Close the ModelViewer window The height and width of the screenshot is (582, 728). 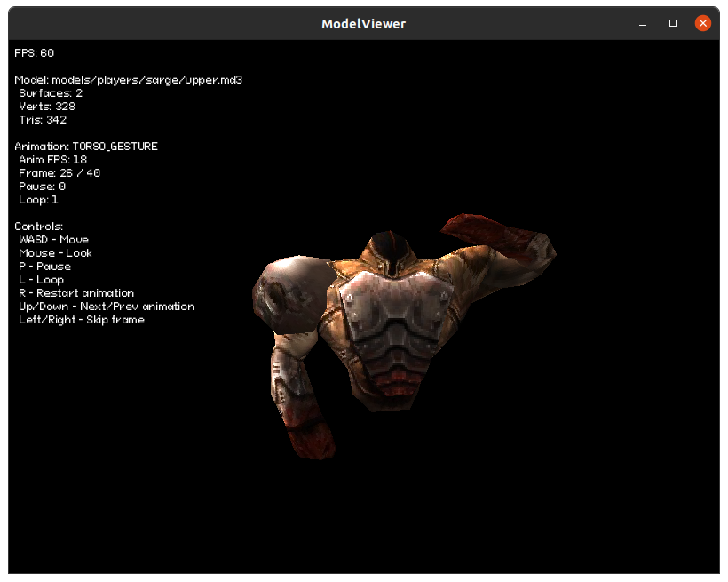(x=703, y=23)
